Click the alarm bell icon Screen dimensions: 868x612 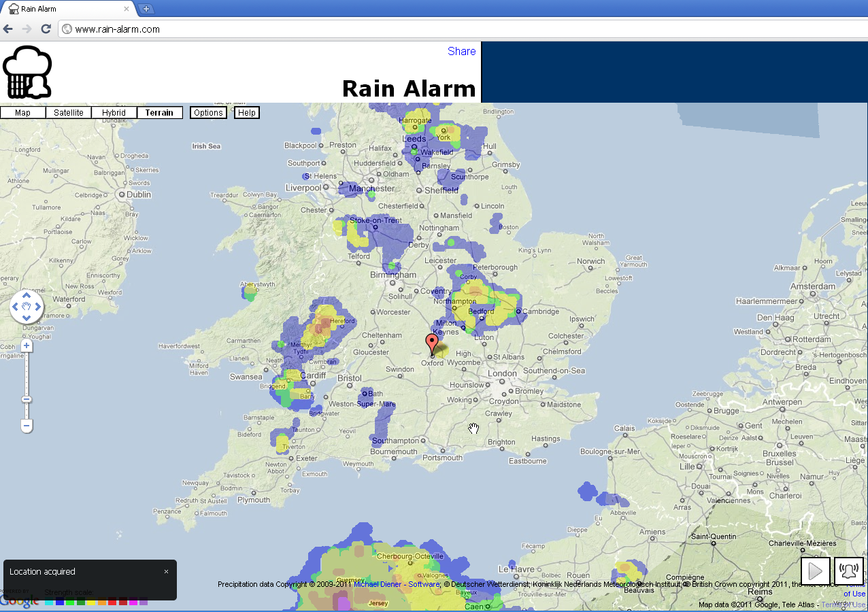tap(849, 571)
